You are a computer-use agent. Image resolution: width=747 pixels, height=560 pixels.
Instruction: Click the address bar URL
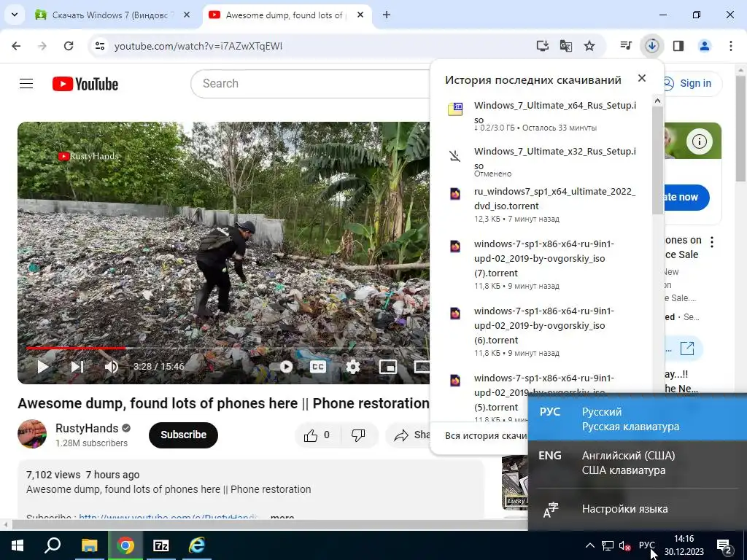(x=198, y=46)
